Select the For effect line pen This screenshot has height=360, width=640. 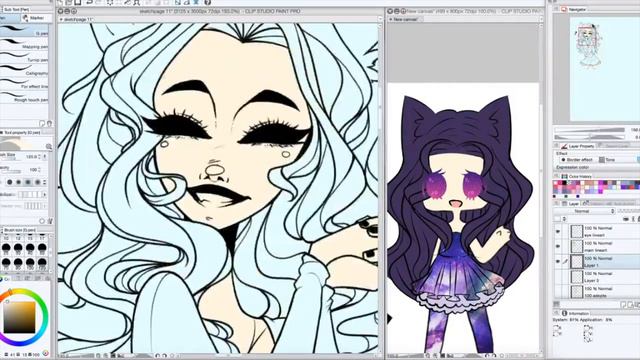[24, 83]
